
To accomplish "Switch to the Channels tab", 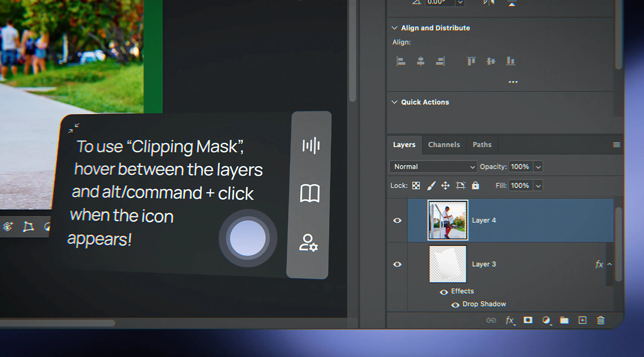I will tap(444, 145).
